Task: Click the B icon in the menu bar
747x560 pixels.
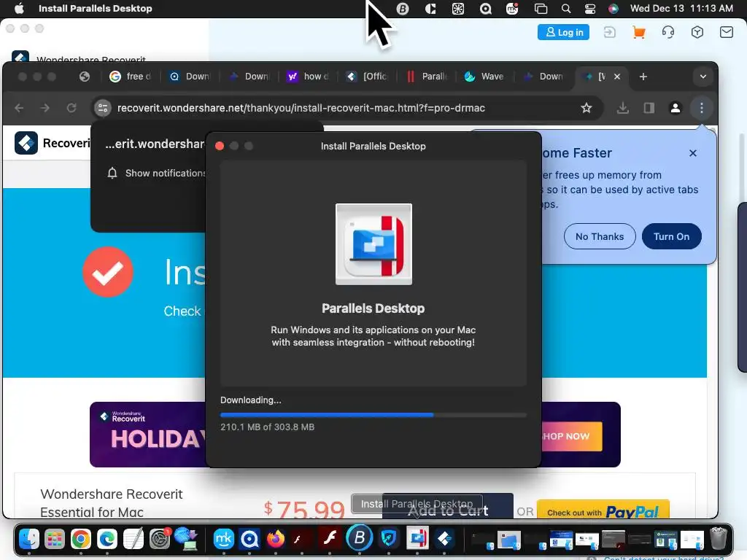Action: coord(403,9)
